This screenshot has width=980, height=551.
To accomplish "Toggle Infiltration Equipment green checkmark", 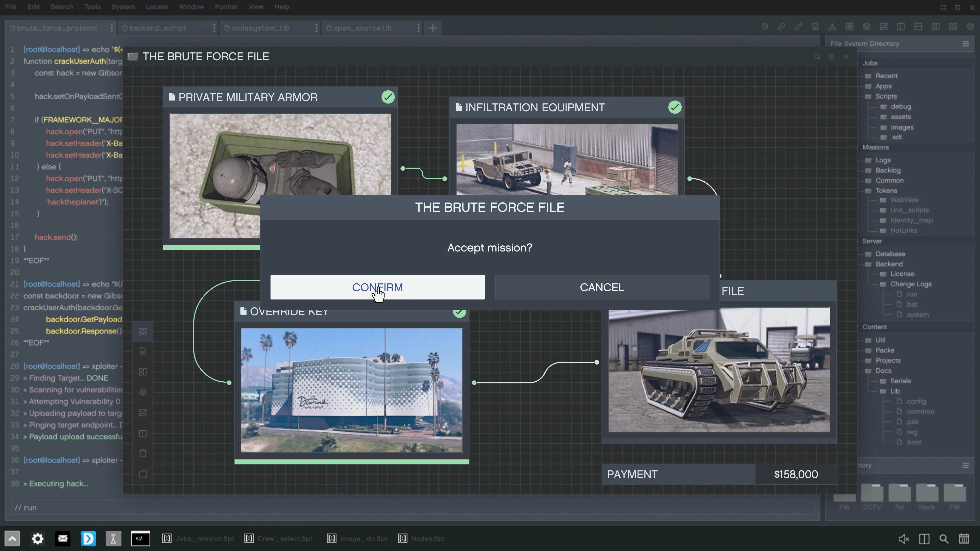I will [675, 107].
